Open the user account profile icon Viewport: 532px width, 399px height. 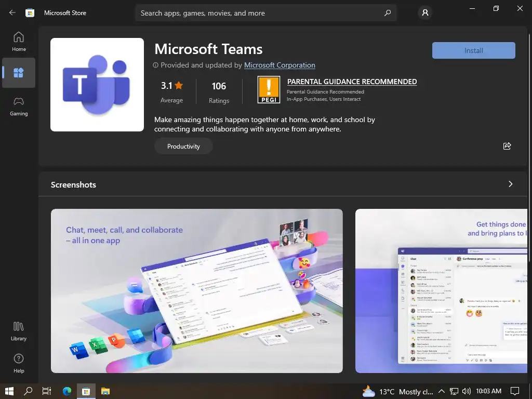pos(425,13)
